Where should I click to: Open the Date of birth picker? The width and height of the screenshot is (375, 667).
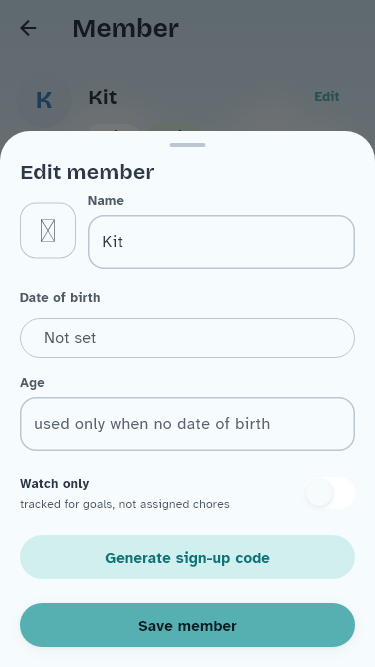click(x=188, y=338)
